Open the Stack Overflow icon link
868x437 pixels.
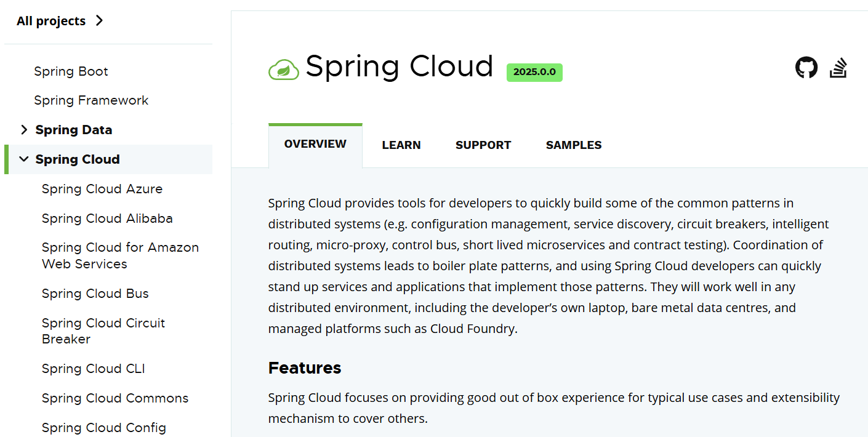pyautogui.click(x=838, y=68)
